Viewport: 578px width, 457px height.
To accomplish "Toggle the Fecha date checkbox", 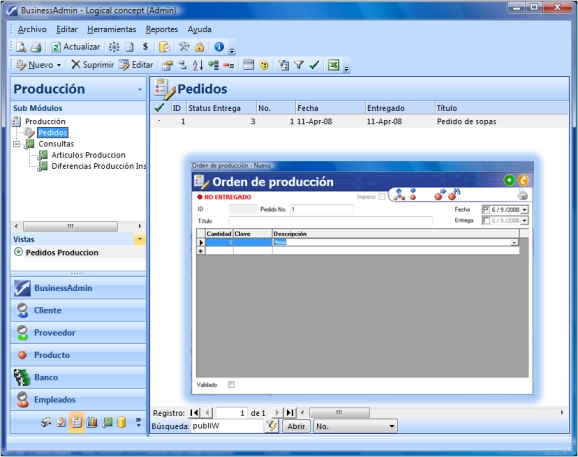I will (486, 210).
